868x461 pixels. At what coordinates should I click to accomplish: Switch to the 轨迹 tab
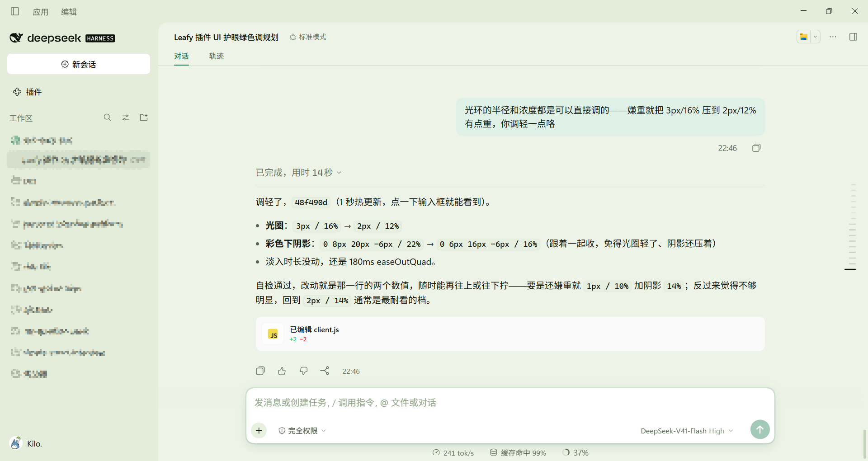217,56
